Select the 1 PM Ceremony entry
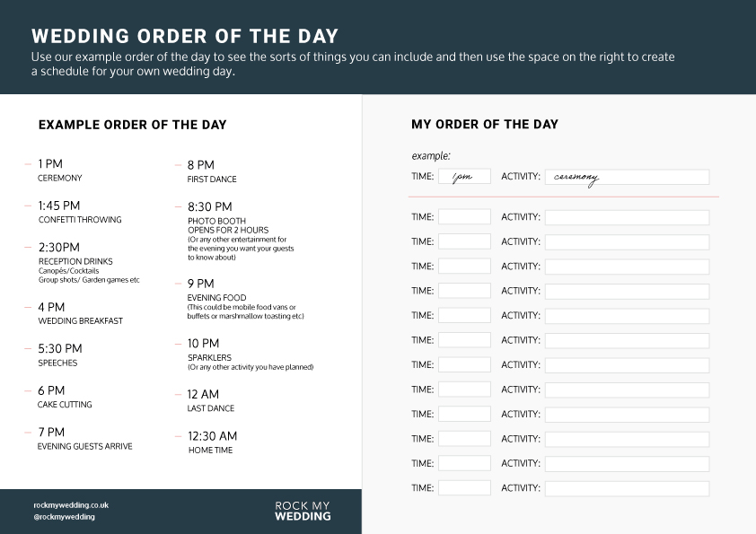 [59, 171]
